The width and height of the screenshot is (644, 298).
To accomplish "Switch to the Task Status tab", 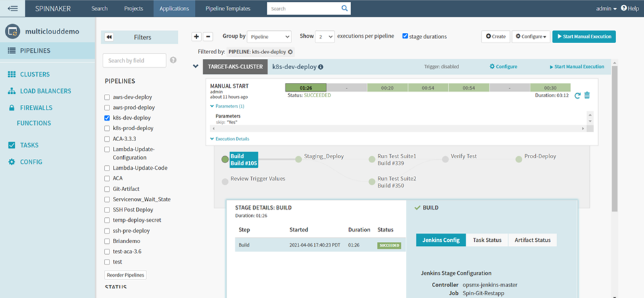I will tap(487, 240).
